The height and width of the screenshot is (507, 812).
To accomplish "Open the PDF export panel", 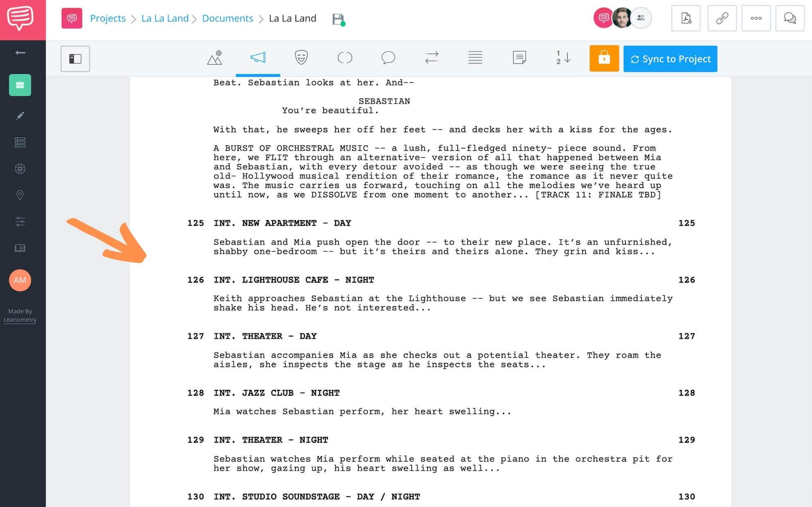I will (x=686, y=18).
